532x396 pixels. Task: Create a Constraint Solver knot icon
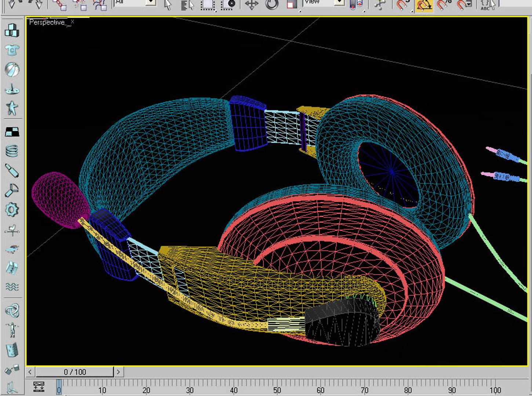(x=12, y=311)
